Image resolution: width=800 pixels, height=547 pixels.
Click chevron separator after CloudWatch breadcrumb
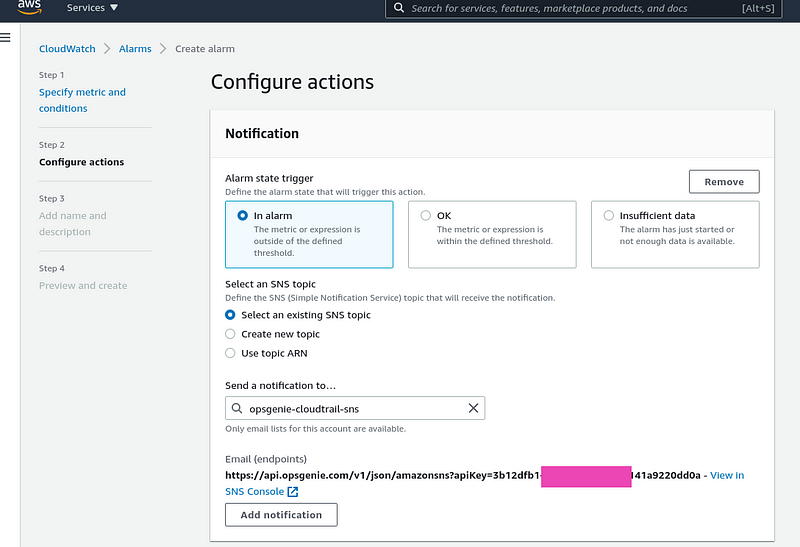pos(107,48)
